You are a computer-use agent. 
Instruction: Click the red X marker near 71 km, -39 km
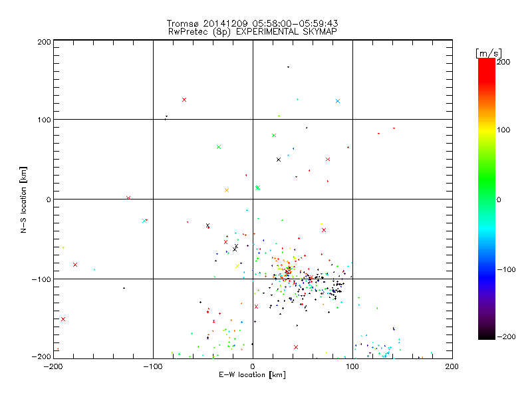coord(324,230)
